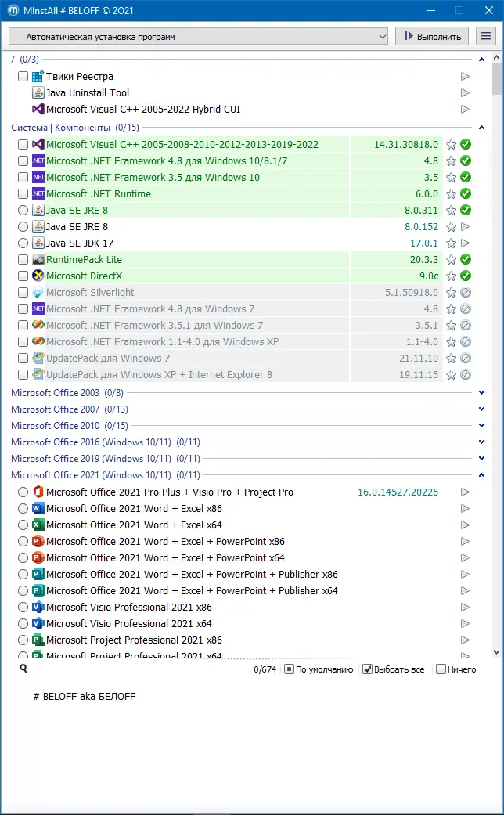Image resolution: width=504 pixels, height=815 pixels.
Task: Click green checkmark on Java SE JRE 8.0.311
Action: point(466,210)
